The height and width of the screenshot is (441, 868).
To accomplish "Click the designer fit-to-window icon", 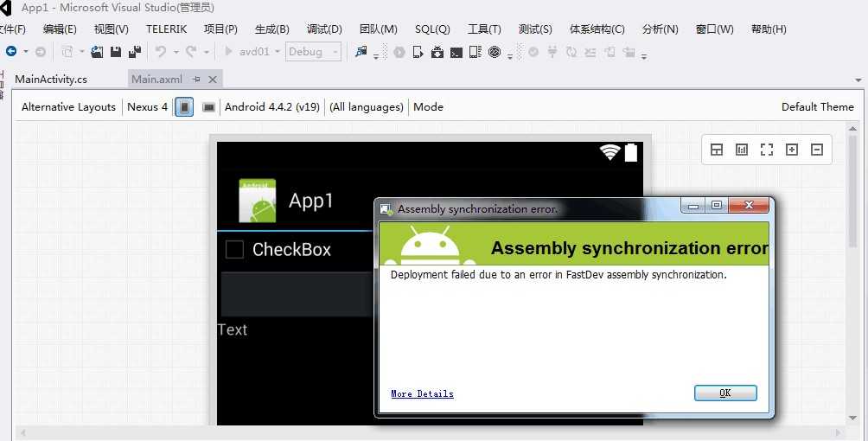I will pos(767,150).
